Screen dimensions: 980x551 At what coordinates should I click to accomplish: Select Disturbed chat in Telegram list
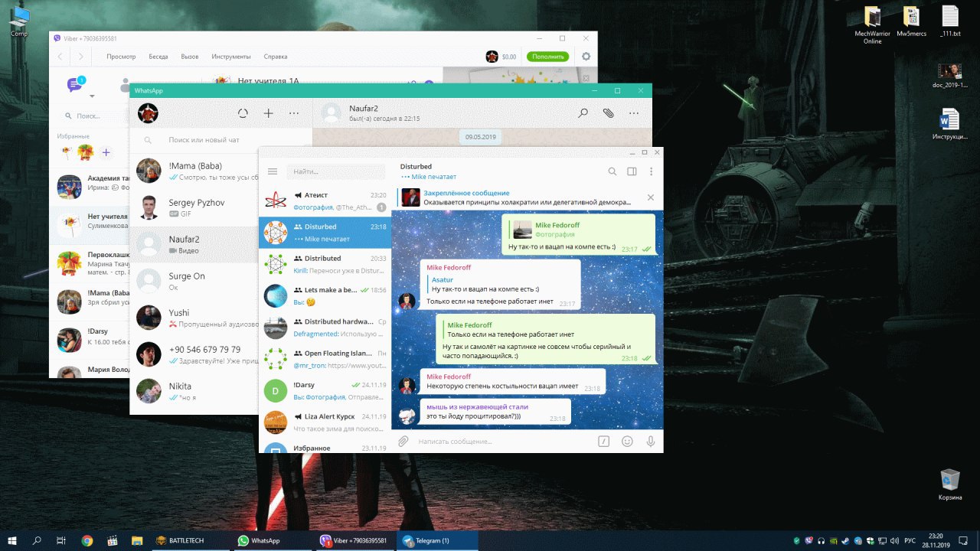(325, 233)
